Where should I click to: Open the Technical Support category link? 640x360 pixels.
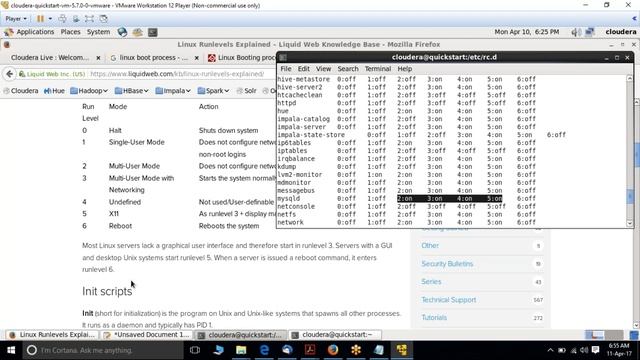(449, 300)
